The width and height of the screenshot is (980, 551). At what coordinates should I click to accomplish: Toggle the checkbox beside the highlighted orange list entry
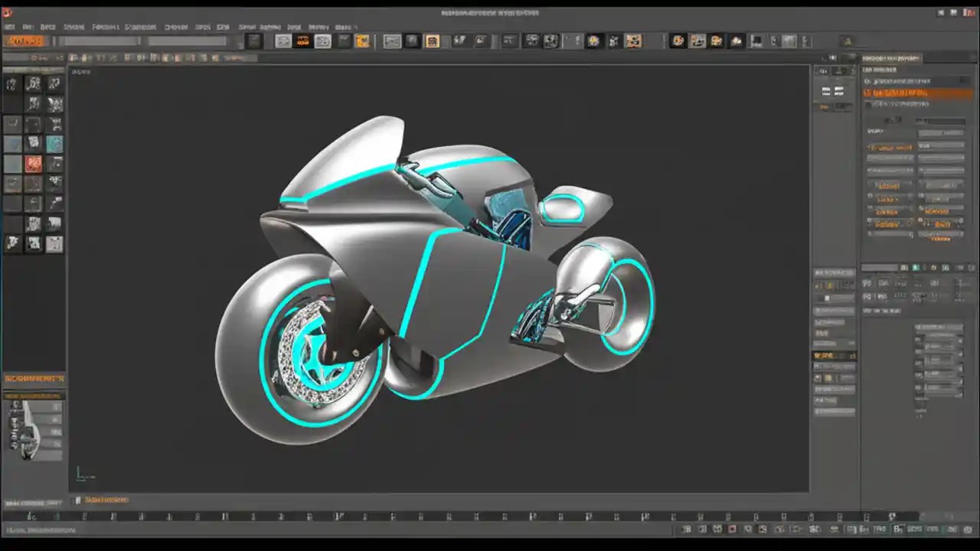point(867,92)
